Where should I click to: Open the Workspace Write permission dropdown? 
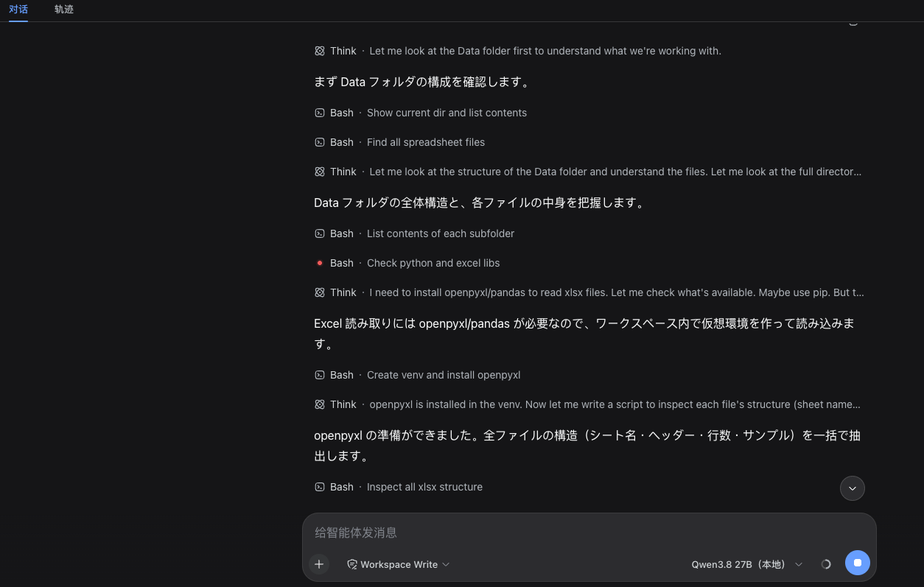coord(398,564)
